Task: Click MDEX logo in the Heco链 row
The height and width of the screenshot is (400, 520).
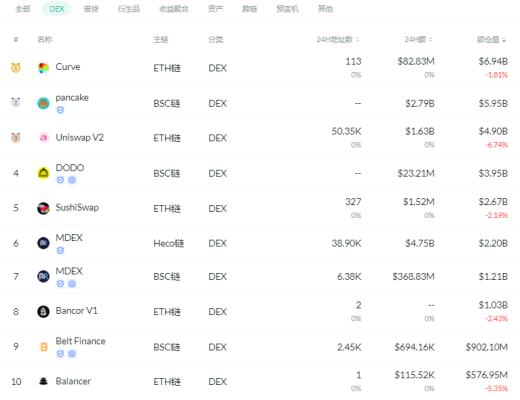Action: pyautogui.click(x=43, y=243)
